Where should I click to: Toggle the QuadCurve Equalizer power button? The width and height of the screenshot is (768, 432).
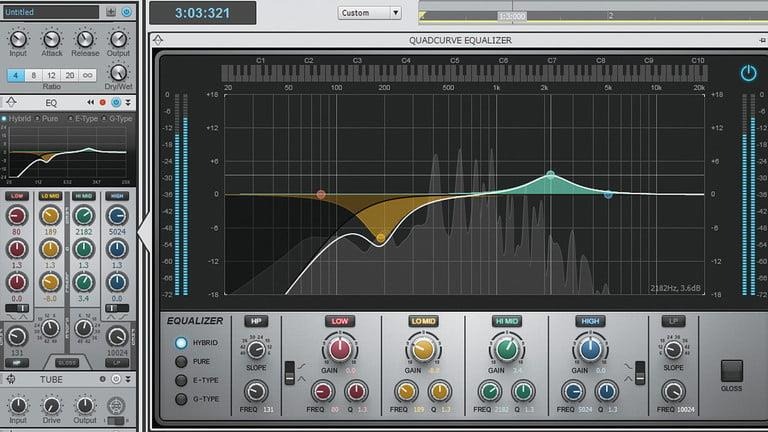pyautogui.click(x=748, y=73)
